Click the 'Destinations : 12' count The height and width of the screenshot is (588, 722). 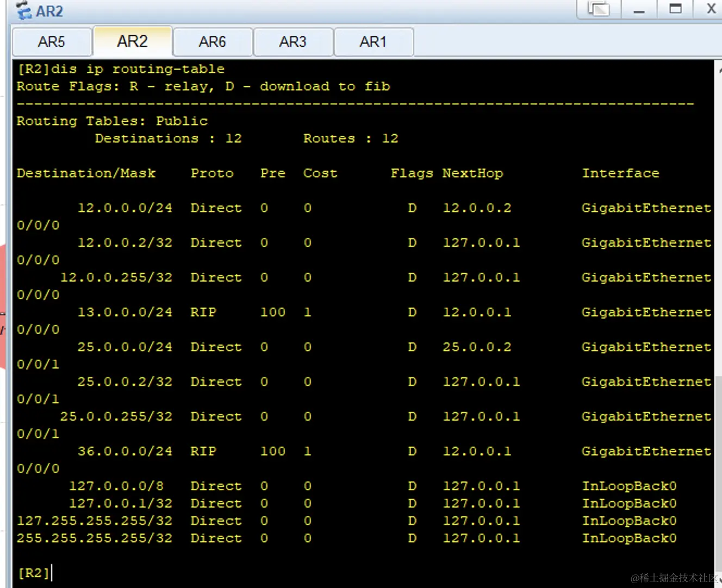click(169, 138)
